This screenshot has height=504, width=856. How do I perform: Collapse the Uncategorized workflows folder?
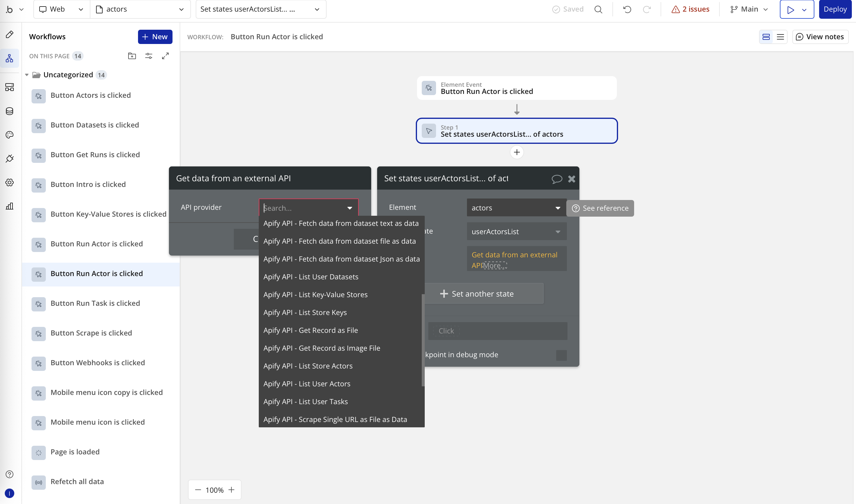[x=27, y=75]
